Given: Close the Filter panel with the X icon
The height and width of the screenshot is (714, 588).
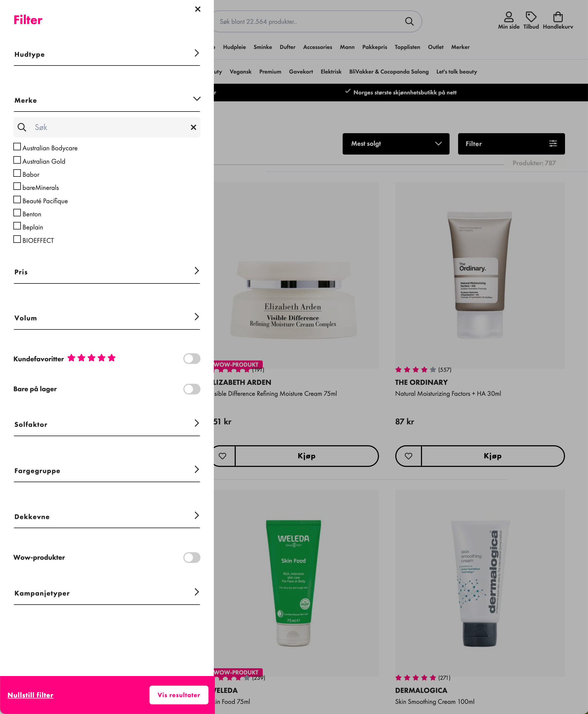Looking at the screenshot, I should click(198, 9).
